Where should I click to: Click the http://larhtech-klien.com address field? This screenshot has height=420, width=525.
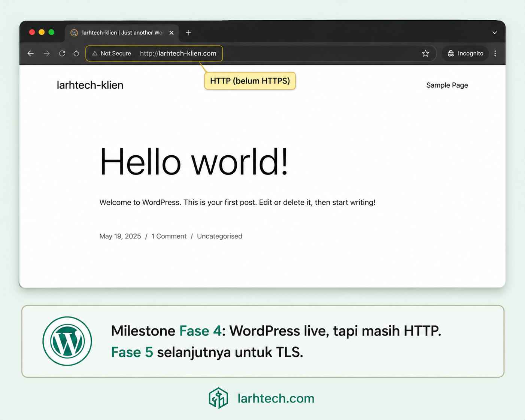click(x=178, y=54)
